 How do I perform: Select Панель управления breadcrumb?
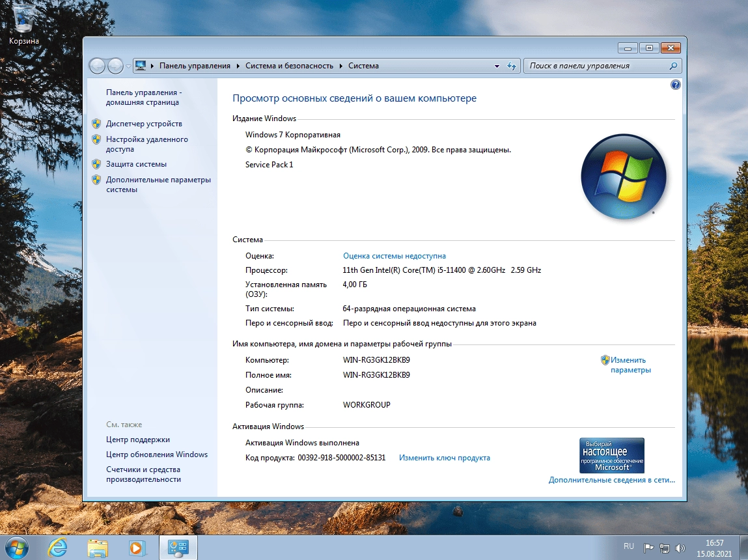(x=195, y=66)
